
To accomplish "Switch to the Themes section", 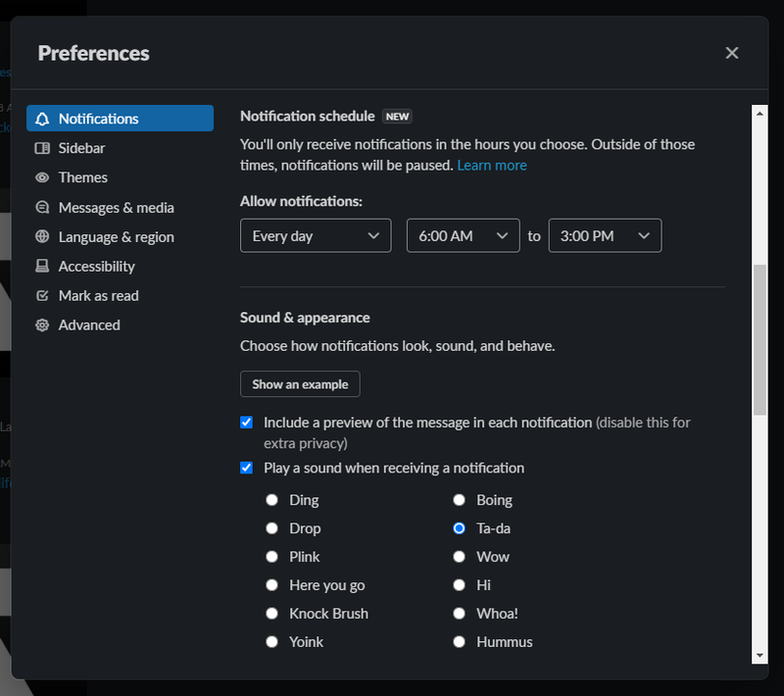I will click(82, 177).
